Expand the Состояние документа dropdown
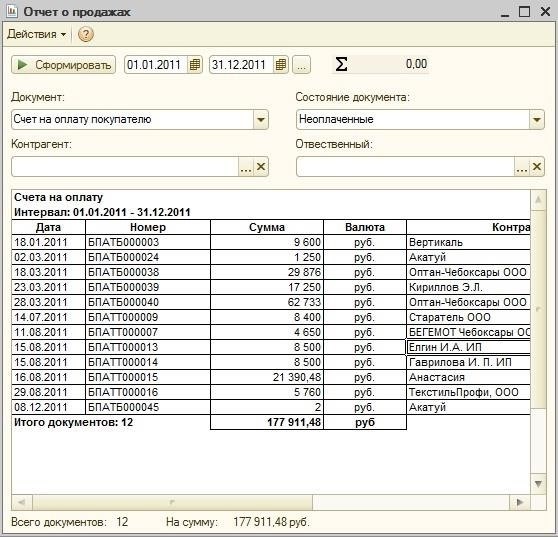558x537 pixels. pos(537,120)
